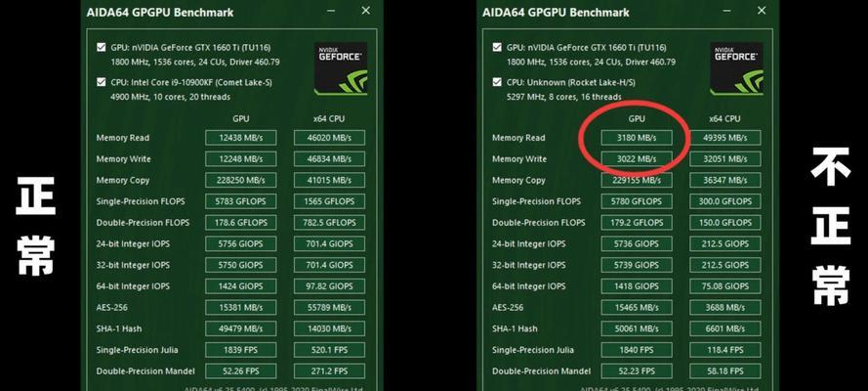The height and width of the screenshot is (391, 868).
Task: Select the 229155 MB/s memory copy value
Action: tap(637, 180)
